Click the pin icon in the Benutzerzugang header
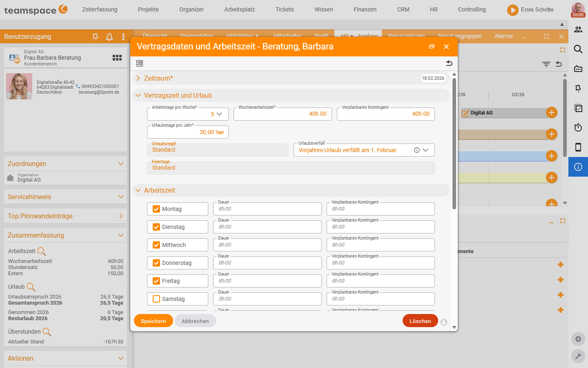This screenshot has width=588, height=368. click(x=96, y=37)
